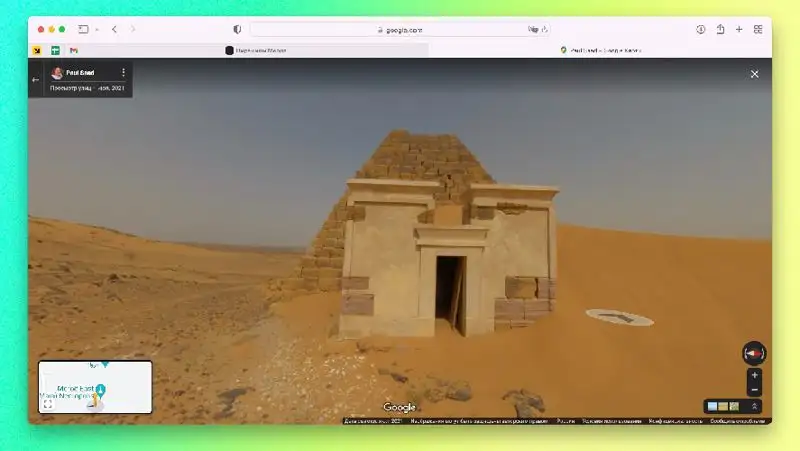The width and height of the screenshot is (800, 451).
Task: Open a new tab with plus button
Action: [x=739, y=30]
